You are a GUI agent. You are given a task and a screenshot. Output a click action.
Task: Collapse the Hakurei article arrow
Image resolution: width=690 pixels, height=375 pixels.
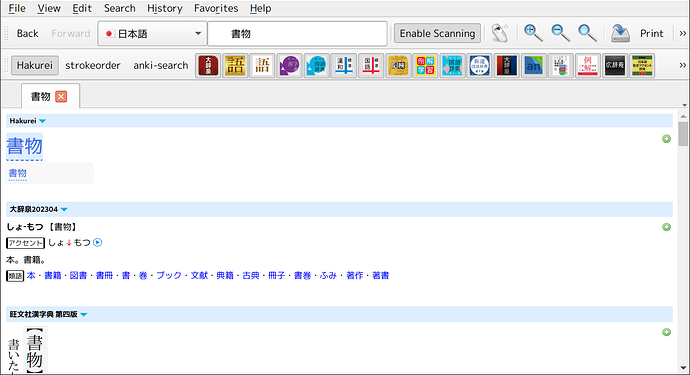[x=42, y=121]
